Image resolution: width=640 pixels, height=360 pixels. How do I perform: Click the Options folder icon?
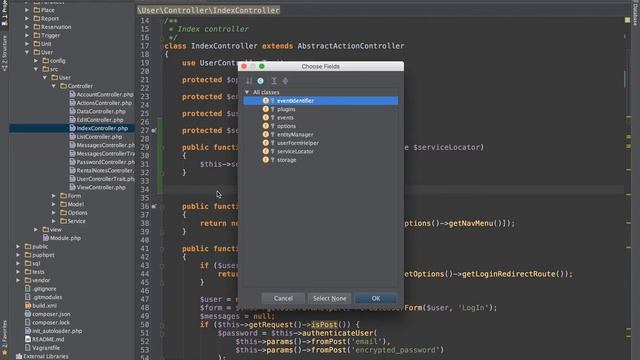(x=63, y=213)
